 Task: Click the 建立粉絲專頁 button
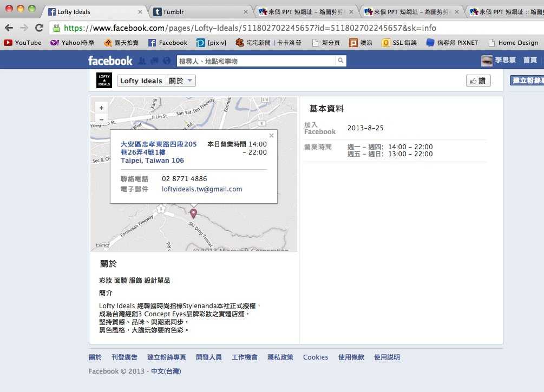(x=527, y=81)
